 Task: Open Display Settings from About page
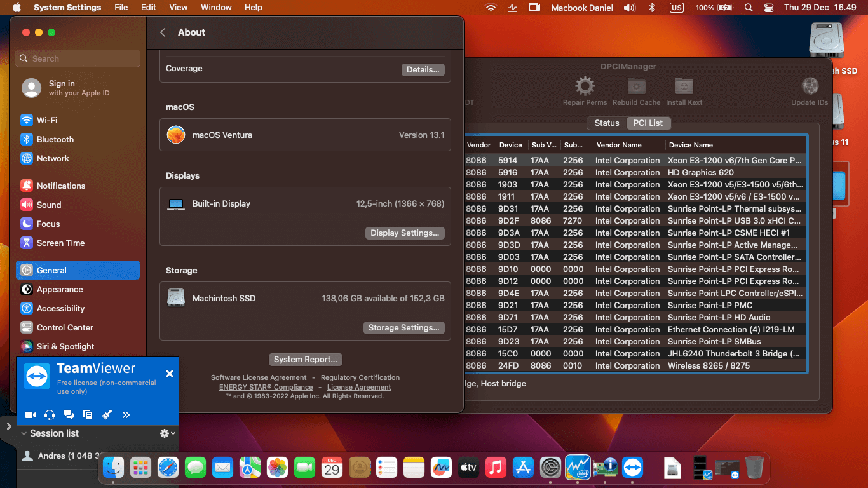(405, 233)
